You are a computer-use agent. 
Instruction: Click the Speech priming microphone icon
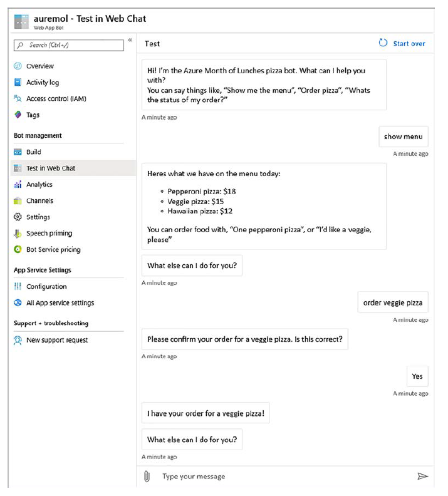(x=18, y=234)
